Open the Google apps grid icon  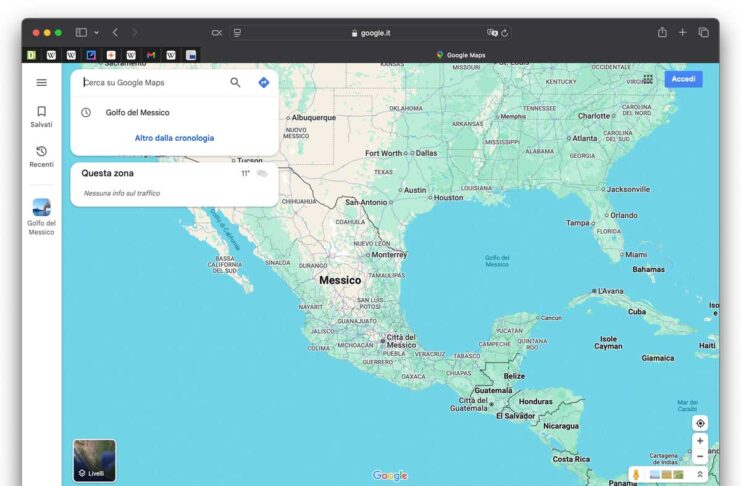647,79
